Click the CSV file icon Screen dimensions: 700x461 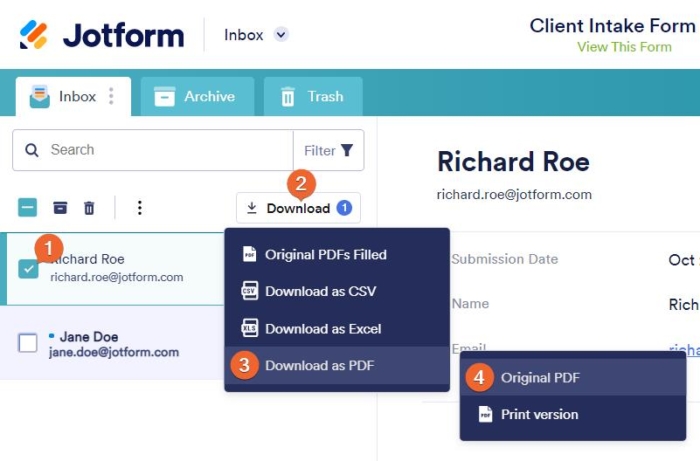point(250,291)
